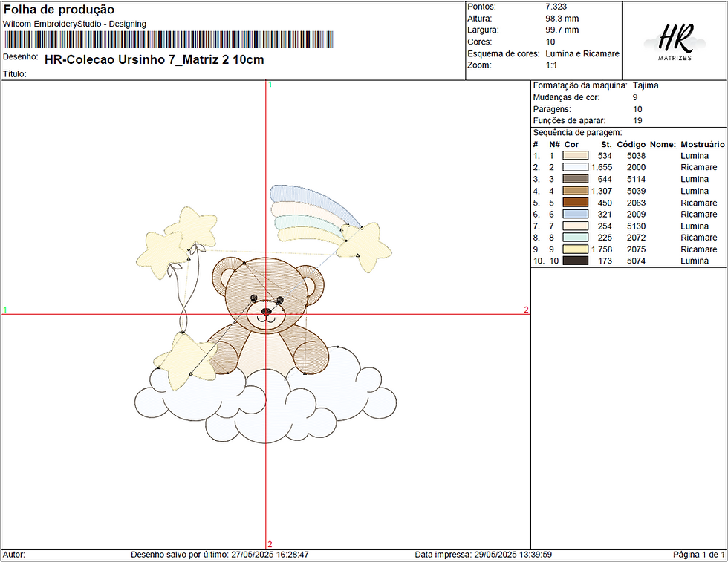Screen dimensions: 728x562
Task: Click the Pontos value '7.323'
Action: point(556,7)
